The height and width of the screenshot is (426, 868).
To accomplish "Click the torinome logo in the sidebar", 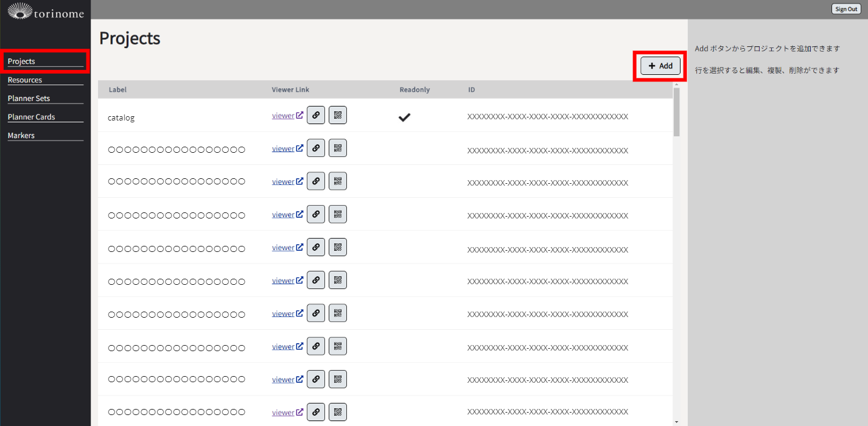I will pos(46,11).
